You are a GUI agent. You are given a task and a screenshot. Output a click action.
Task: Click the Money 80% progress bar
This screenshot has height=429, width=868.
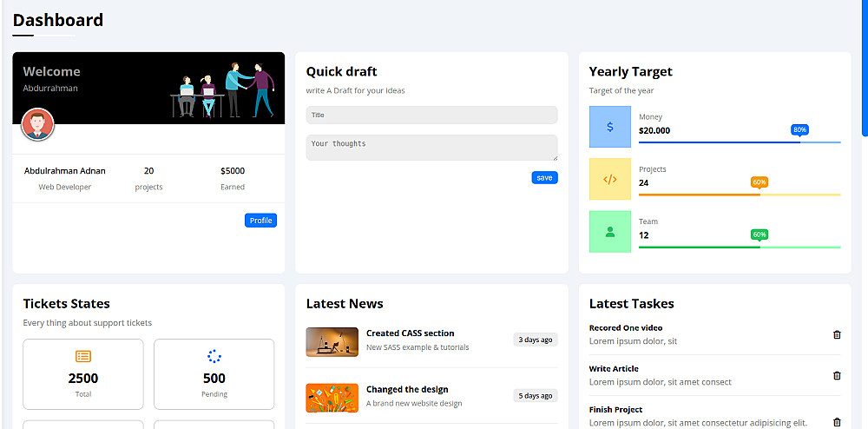(740, 142)
